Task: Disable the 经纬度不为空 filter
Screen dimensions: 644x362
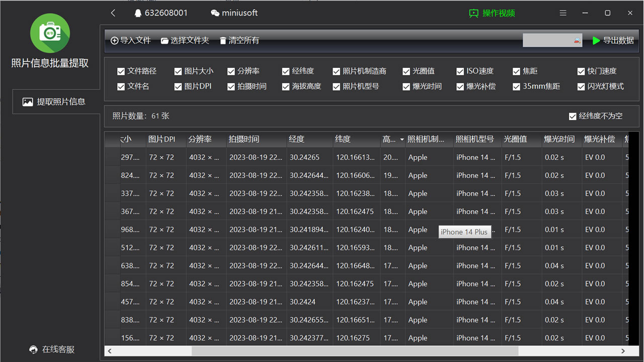Action: (x=573, y=116)
